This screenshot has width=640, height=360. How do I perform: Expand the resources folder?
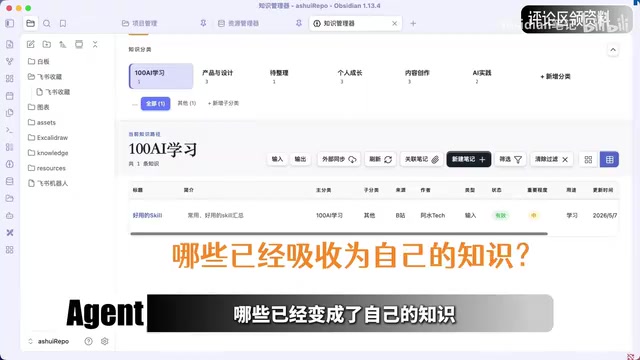[x=47, y=168]
